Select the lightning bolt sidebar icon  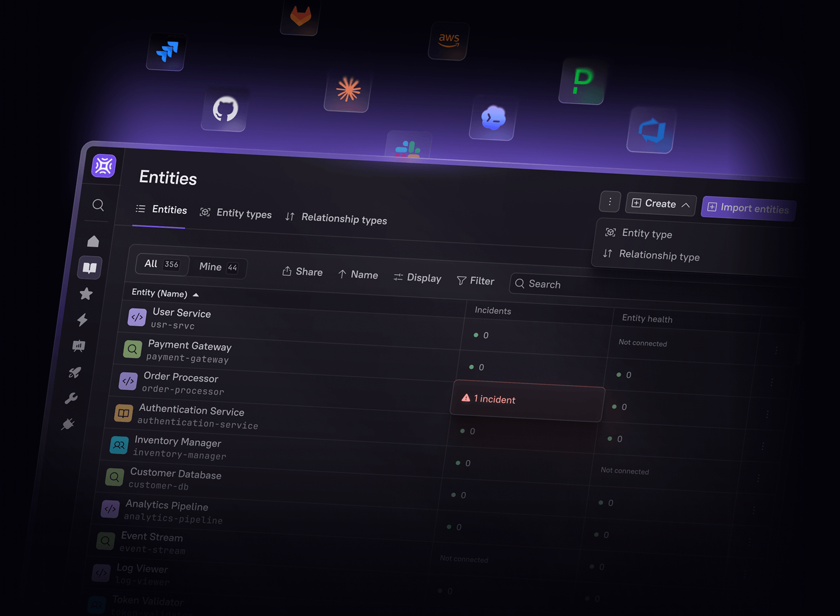tap(82, 320)
